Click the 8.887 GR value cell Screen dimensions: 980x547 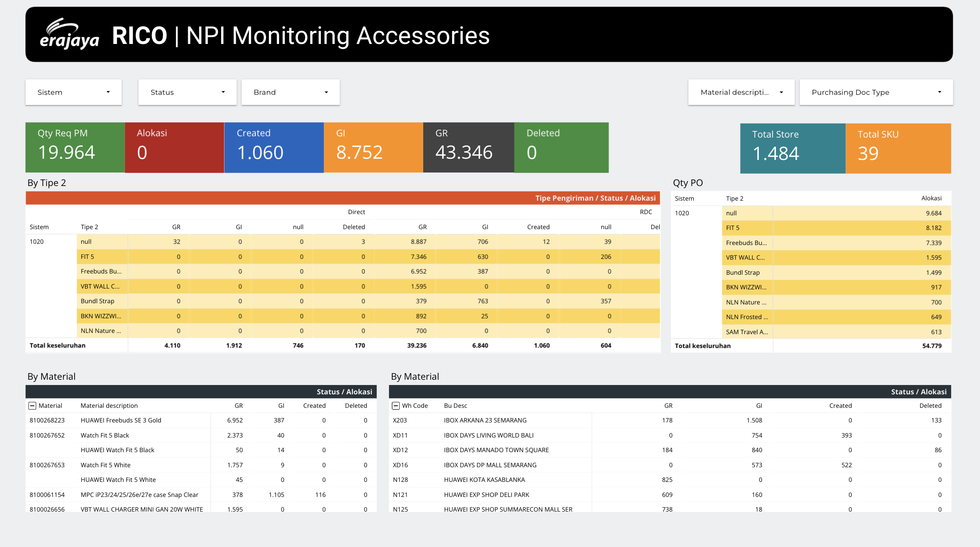click(x=418, y=242)
